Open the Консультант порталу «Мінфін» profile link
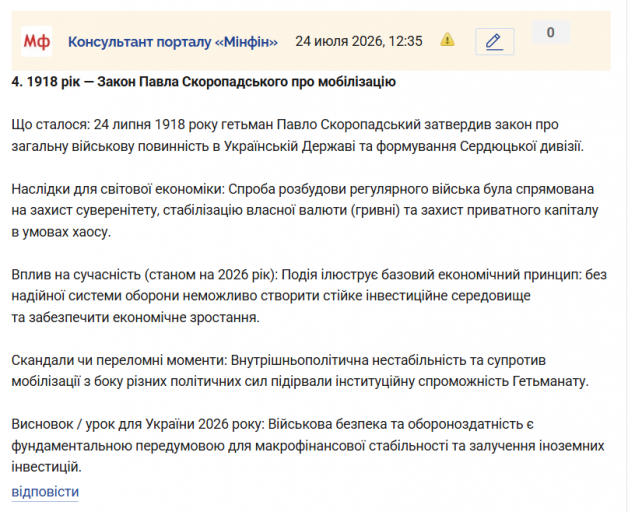This screenshot has width=635, height=512. click(x=173, y=42)
